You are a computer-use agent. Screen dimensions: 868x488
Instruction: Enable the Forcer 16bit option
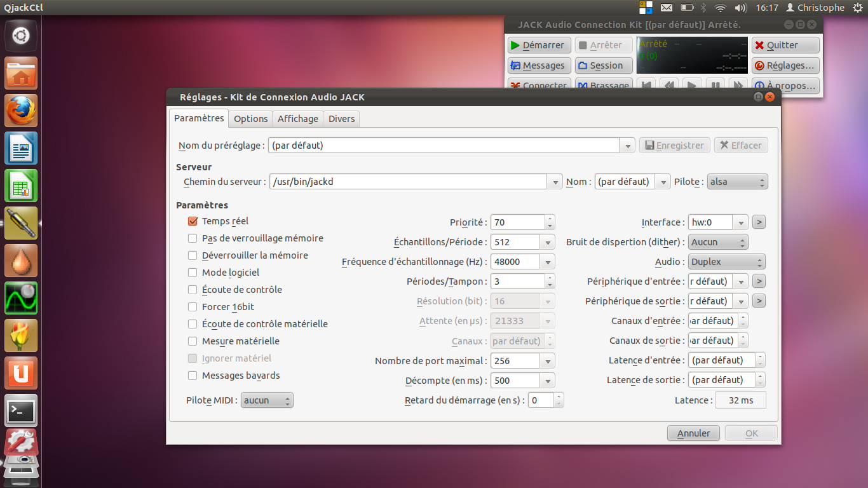192,306
